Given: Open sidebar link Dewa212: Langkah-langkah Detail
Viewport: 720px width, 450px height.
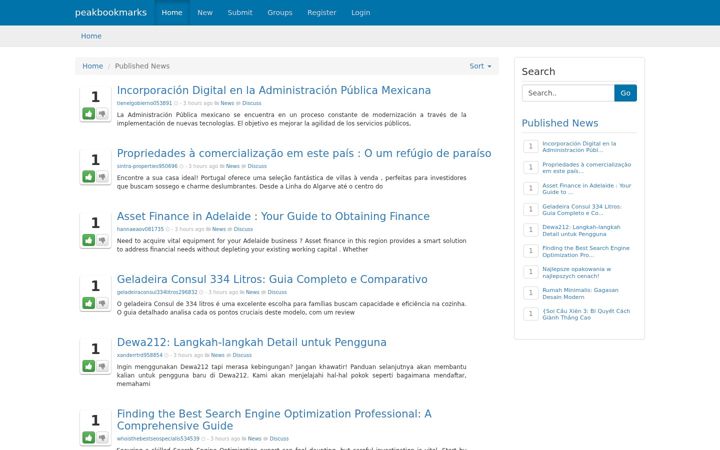Looking at the screenshot, I should [581, 231].
